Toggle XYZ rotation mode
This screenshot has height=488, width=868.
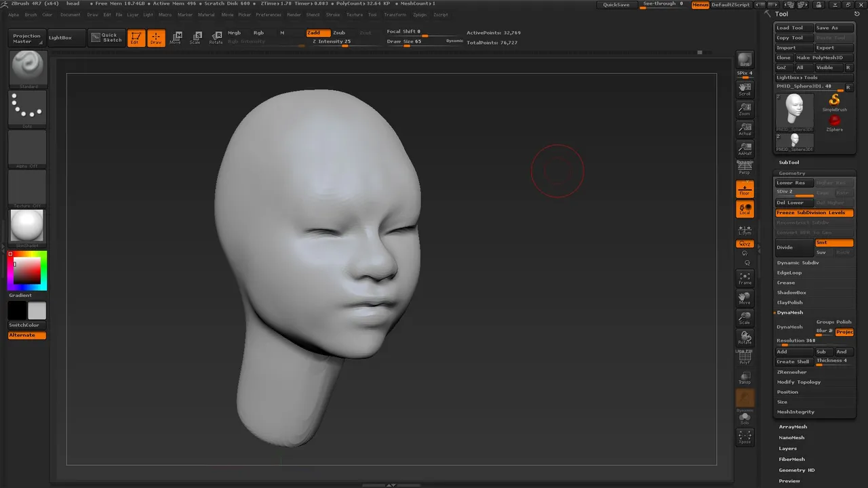coord(745,244)
